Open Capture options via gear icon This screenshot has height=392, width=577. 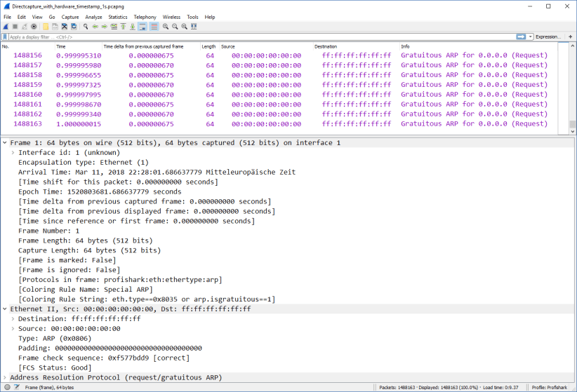pyautogui.click(x=34, y=27)
